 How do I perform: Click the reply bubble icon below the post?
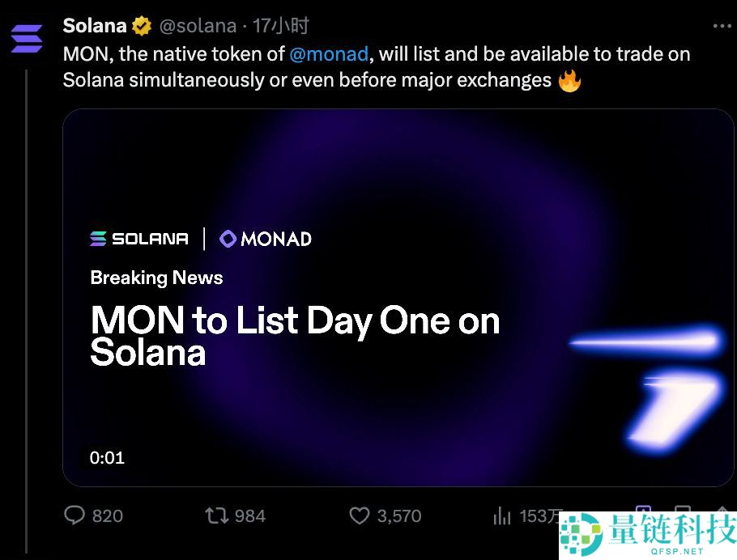pos(75,515)
